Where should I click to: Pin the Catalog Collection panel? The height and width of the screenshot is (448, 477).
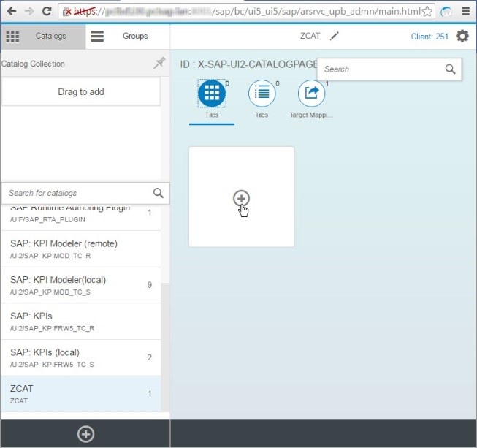(x=159, y=64)
